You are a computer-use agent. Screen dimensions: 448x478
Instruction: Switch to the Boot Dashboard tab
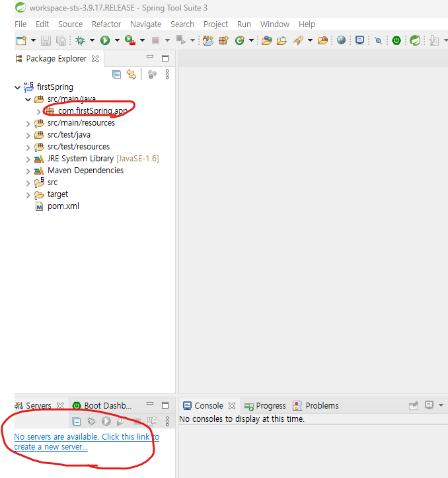pyautogui.click(x=102, y=405)
